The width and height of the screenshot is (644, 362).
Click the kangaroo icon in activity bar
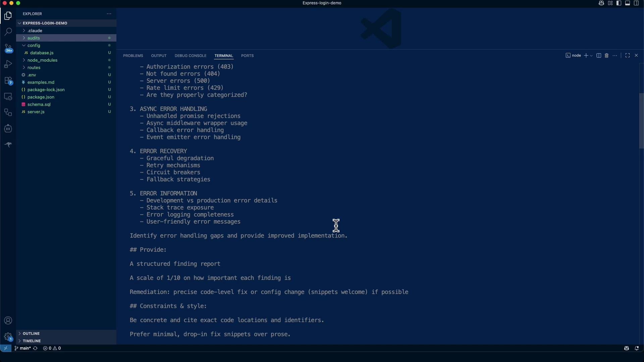(x=8, y=144)
